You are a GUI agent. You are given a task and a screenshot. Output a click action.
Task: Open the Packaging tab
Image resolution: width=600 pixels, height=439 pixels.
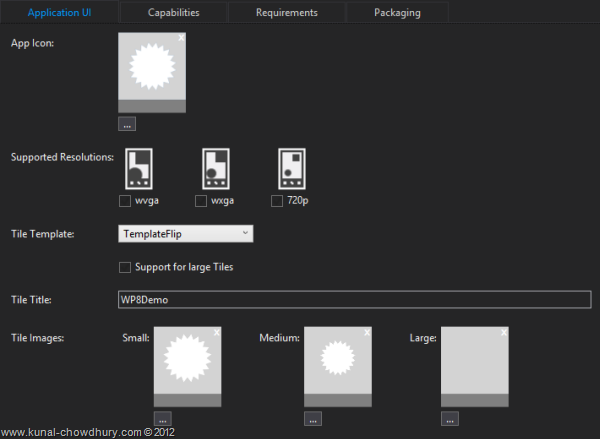(397, 12)
